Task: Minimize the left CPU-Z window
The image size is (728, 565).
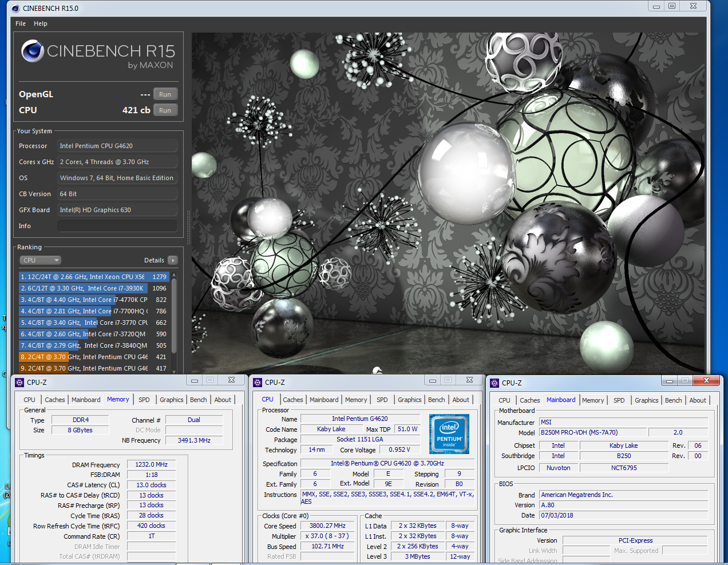Action: (x=195, y=380)
